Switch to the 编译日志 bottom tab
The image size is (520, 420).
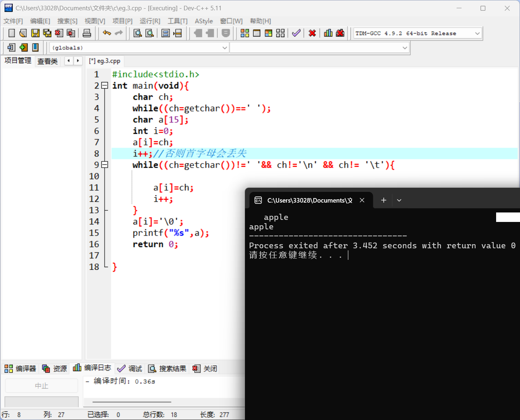pyautogui.click(x=92, y=368)
